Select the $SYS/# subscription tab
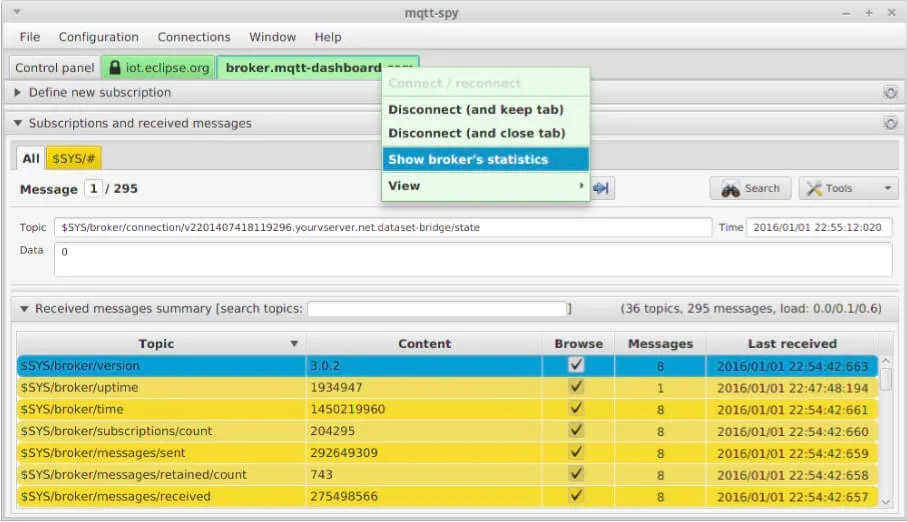This screenshot has height=522, width=907. (x=73, y=159)
